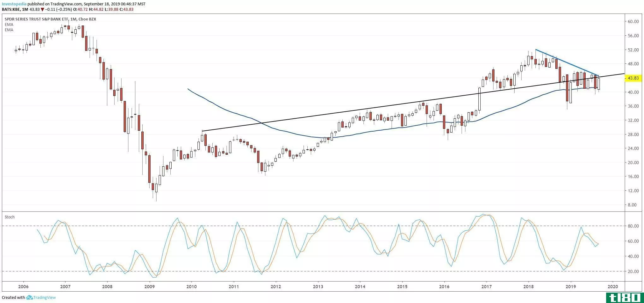Click the L:39.88 low value in header
644x303 pixels.
[111, 9]
